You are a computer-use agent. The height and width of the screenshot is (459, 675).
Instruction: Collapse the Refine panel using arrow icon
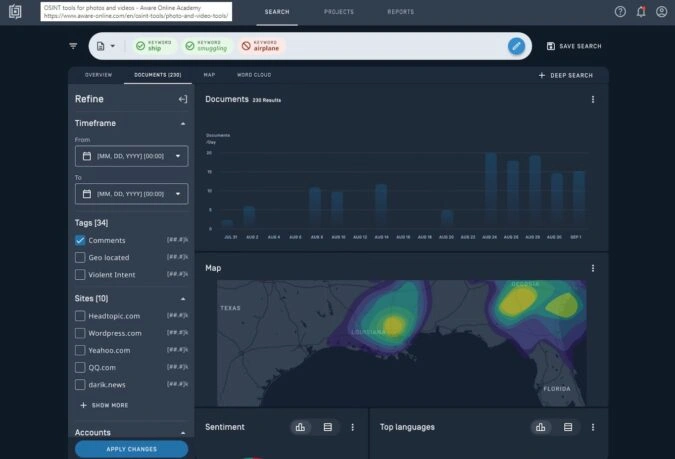tap(182, 99)
